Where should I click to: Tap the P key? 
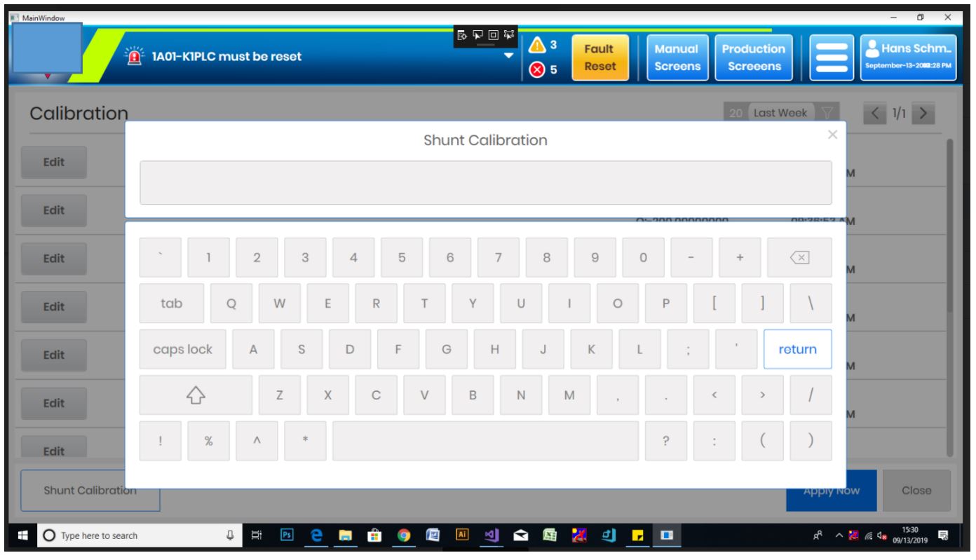[x=666, y=303]
